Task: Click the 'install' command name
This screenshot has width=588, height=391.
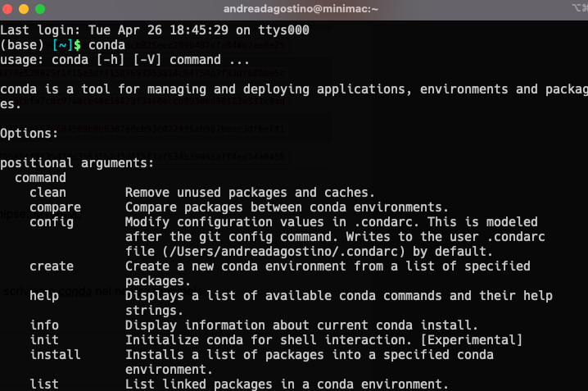Action: tap(55, 354)
